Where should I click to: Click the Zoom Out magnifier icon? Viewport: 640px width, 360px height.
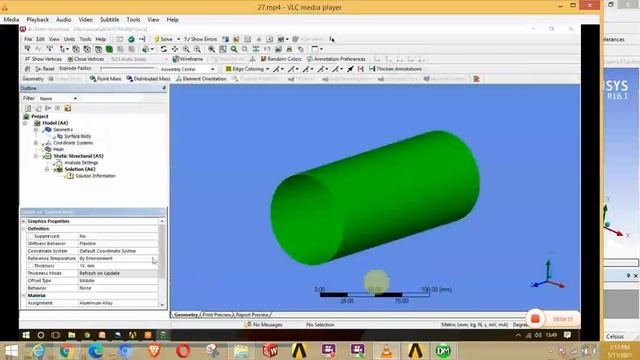(197, 49)
